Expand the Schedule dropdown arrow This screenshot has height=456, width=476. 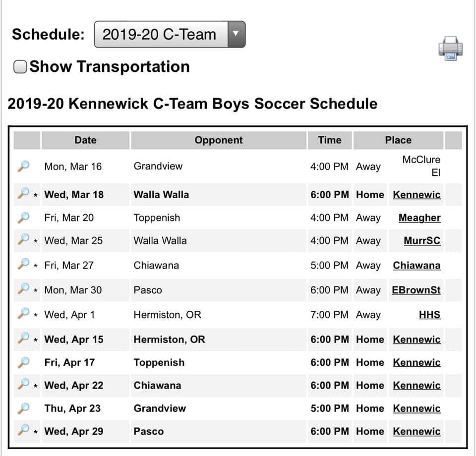236,34
